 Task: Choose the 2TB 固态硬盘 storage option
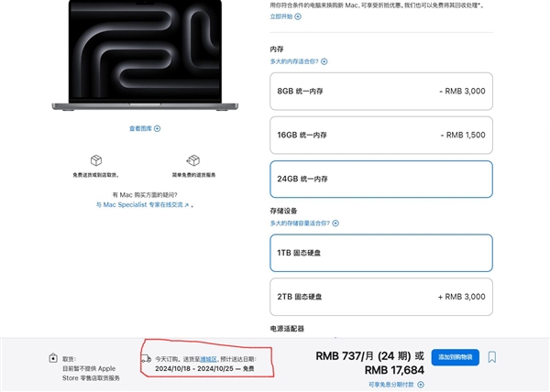pyautogui.click(x=381, y=297)
